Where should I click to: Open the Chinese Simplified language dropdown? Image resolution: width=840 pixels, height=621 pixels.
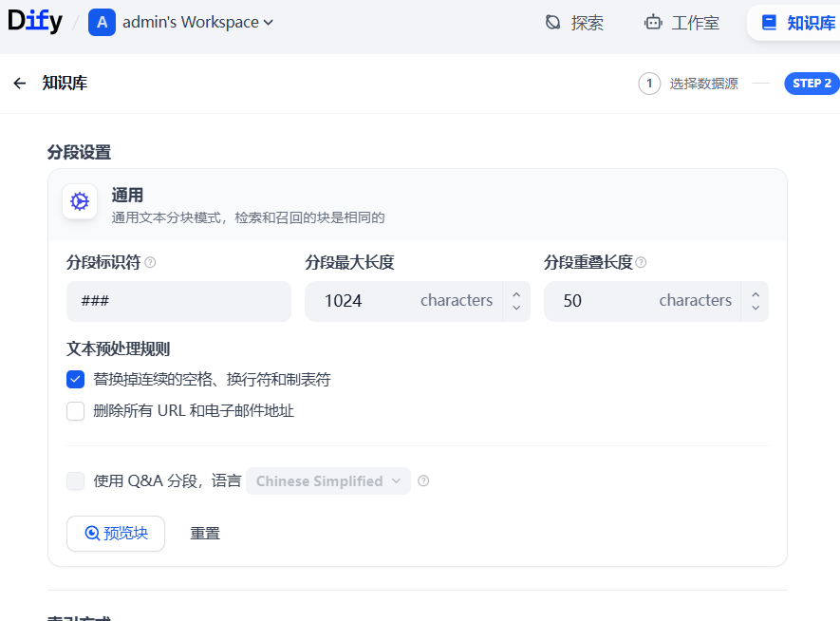[327, 481]
